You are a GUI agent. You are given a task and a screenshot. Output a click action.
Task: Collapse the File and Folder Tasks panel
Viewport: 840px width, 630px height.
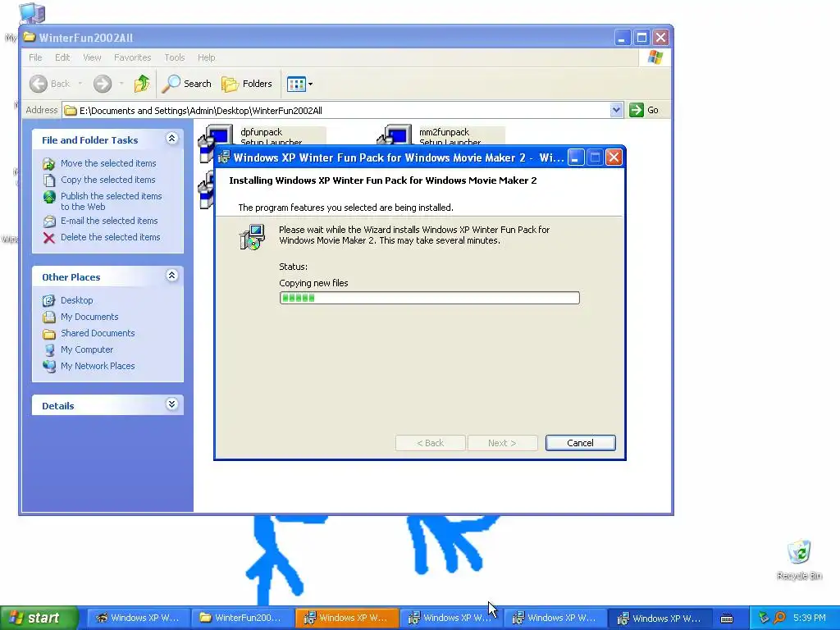coord(171,139)
